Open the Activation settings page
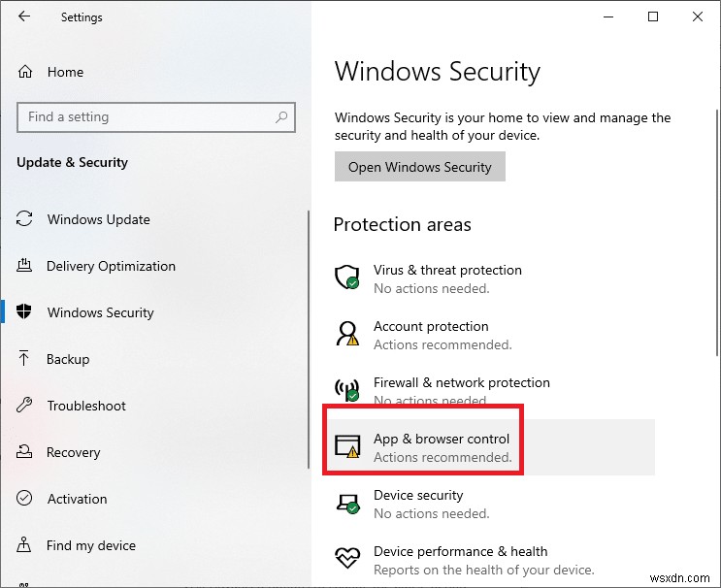721x588 pixels. point(77,499)
